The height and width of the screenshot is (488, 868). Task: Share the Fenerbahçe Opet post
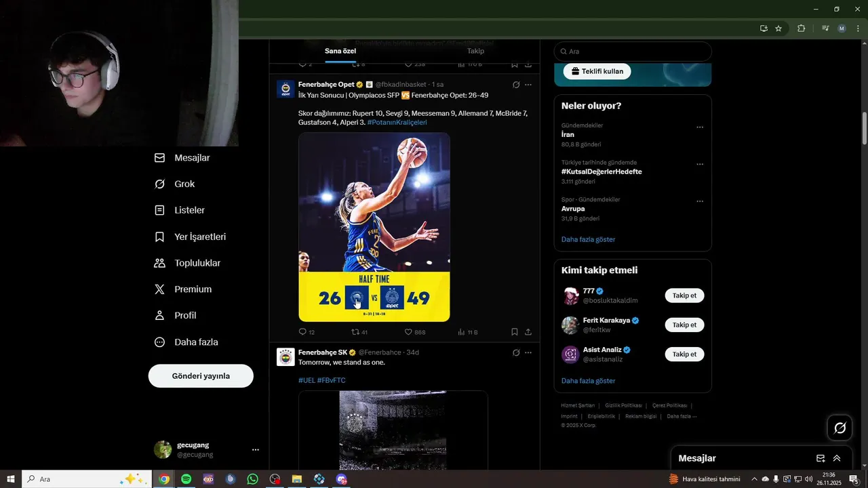(528, 332)
